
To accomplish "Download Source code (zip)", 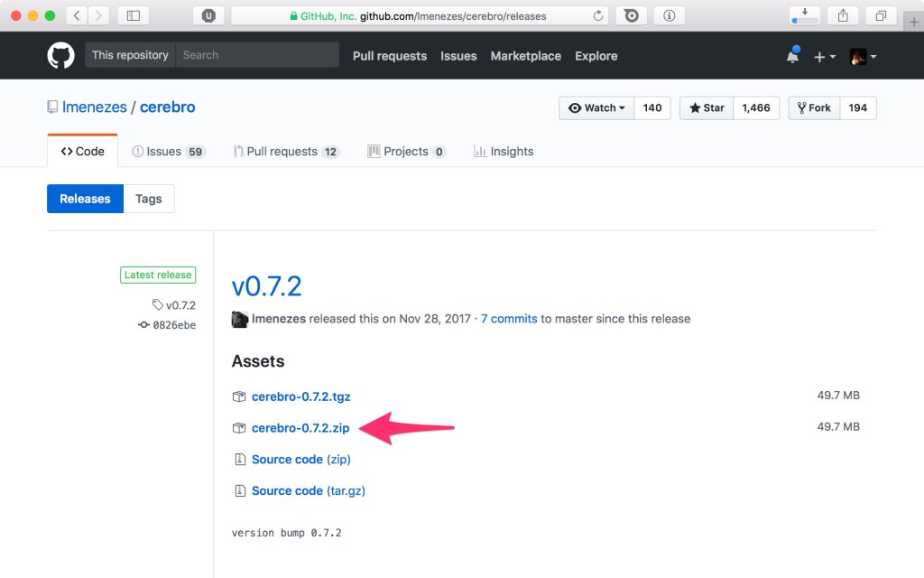I will 301,460.
